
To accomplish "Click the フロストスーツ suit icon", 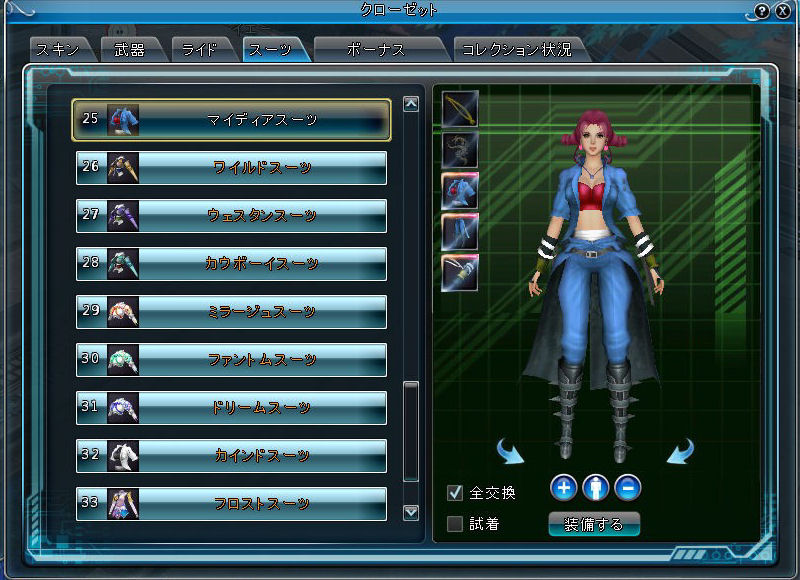I will pos(123,503).
